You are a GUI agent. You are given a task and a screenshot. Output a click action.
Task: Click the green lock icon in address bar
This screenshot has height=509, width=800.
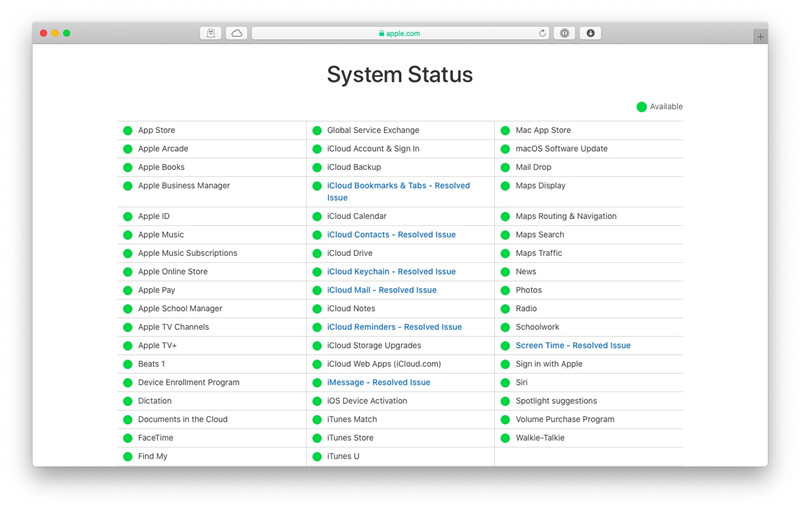[x=381, y=33]
